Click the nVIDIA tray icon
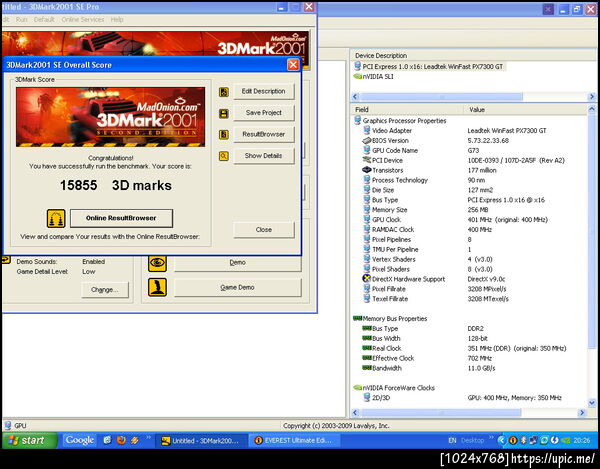The height and width of the screenshot is (469, 600). click(565, 440)
